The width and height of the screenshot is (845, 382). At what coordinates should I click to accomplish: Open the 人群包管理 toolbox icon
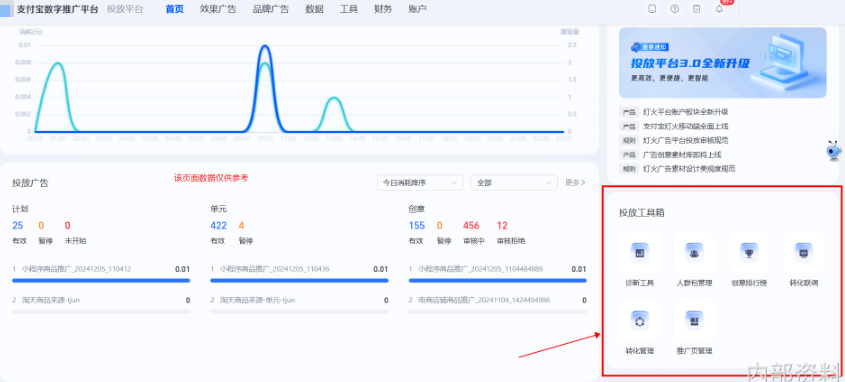tap(695, 252)
